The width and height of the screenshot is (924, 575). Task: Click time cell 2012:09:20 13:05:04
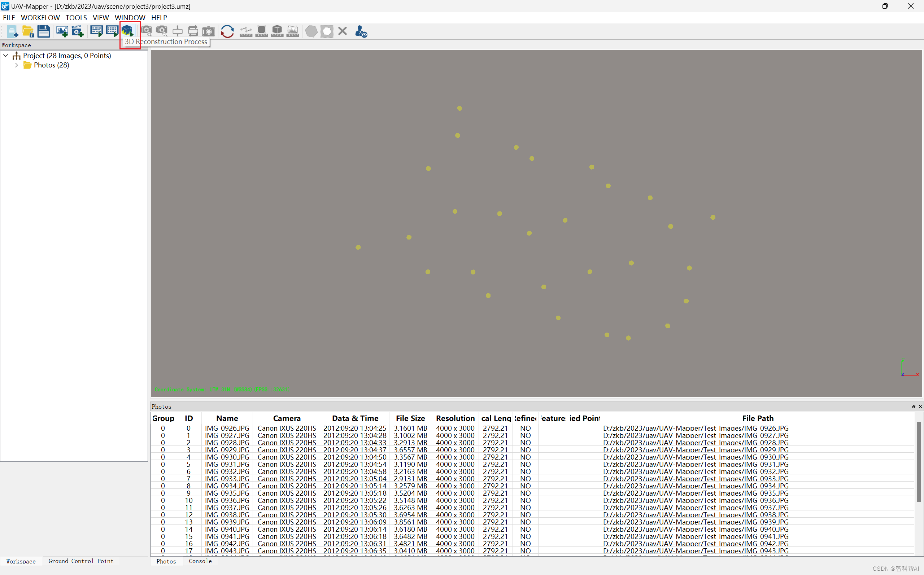355,479
